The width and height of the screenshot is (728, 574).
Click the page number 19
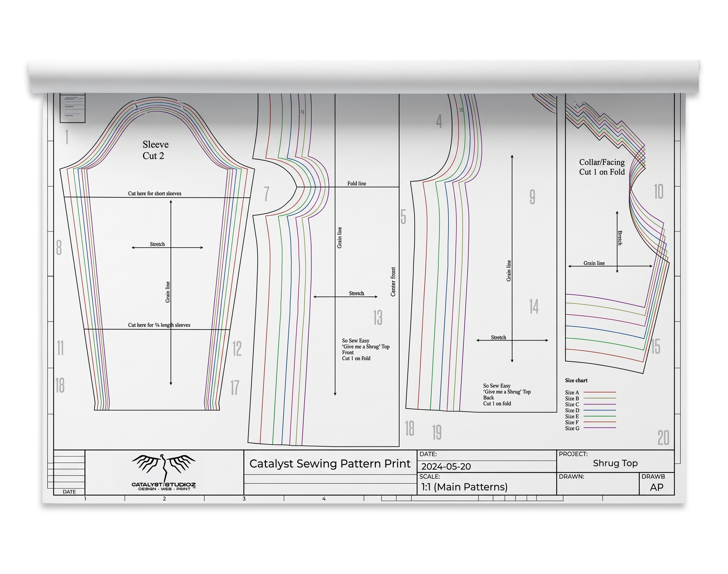pos(437,432)
